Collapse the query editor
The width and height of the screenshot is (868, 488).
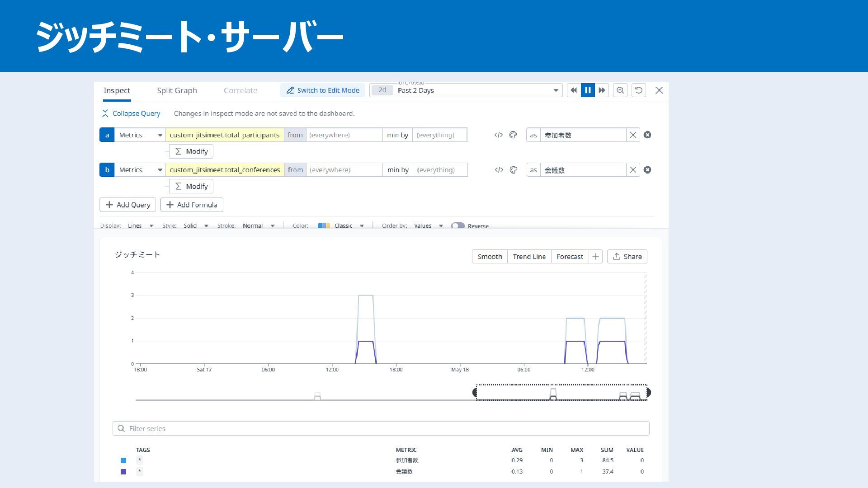click(131, 113)
